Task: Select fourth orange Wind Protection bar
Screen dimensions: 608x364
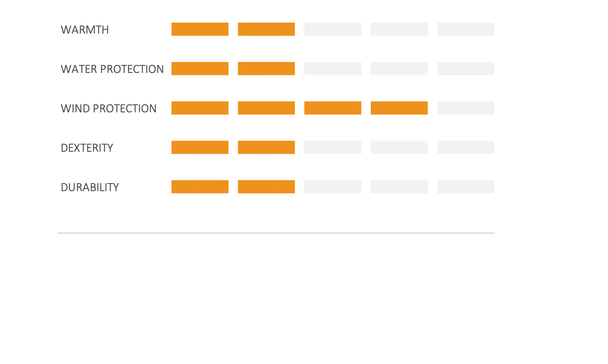Action: pos(399,108)
